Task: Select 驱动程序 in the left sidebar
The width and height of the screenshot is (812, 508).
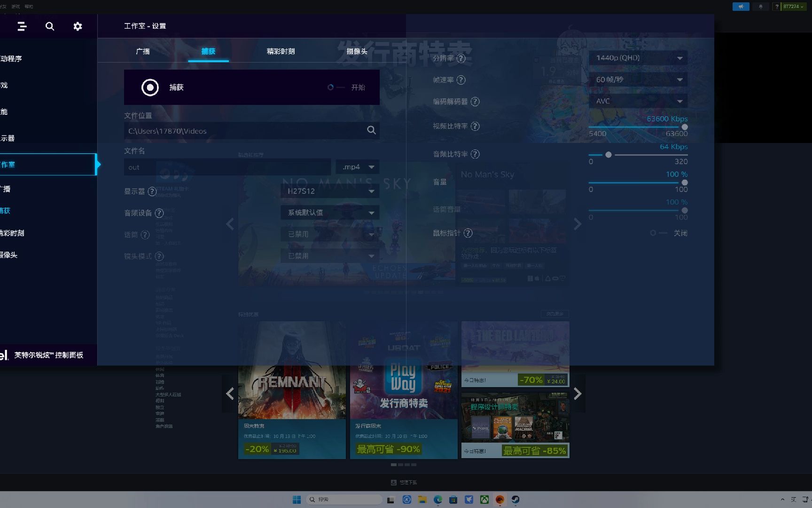Action: click(11, 59)
